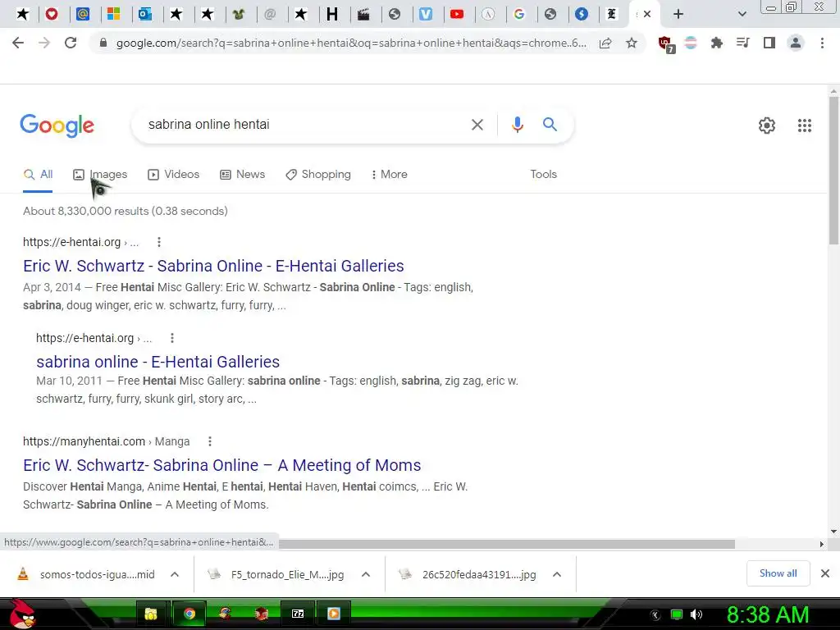
Task: Start voice search with the microphone
Action: tap(517, 125)
